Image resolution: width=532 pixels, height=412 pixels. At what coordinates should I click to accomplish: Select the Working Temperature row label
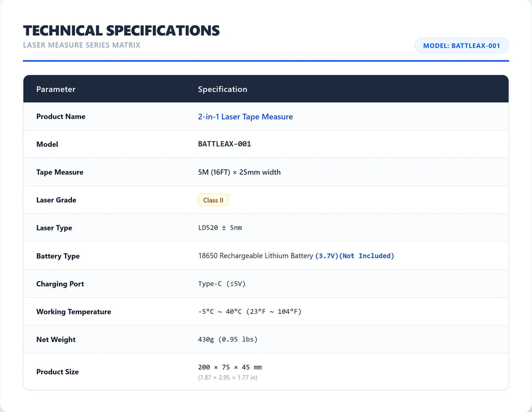pyautogui.click(x=73, y=311)
